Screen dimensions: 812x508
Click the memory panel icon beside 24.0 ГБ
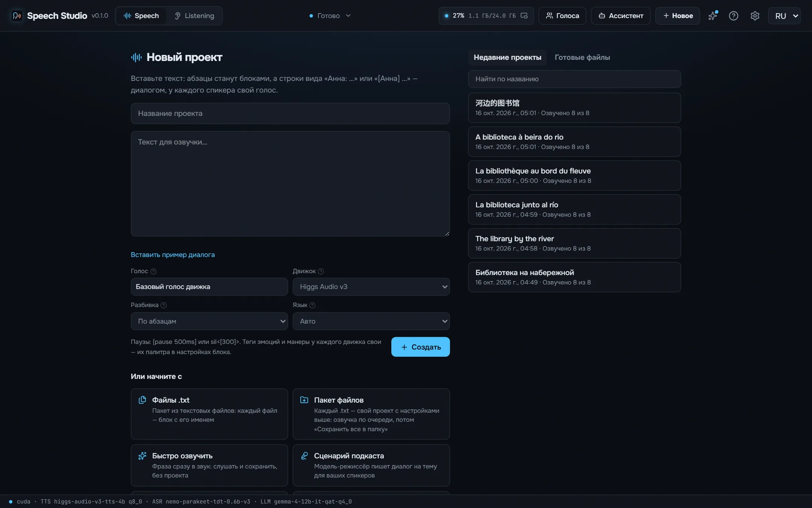click(524, 16)
